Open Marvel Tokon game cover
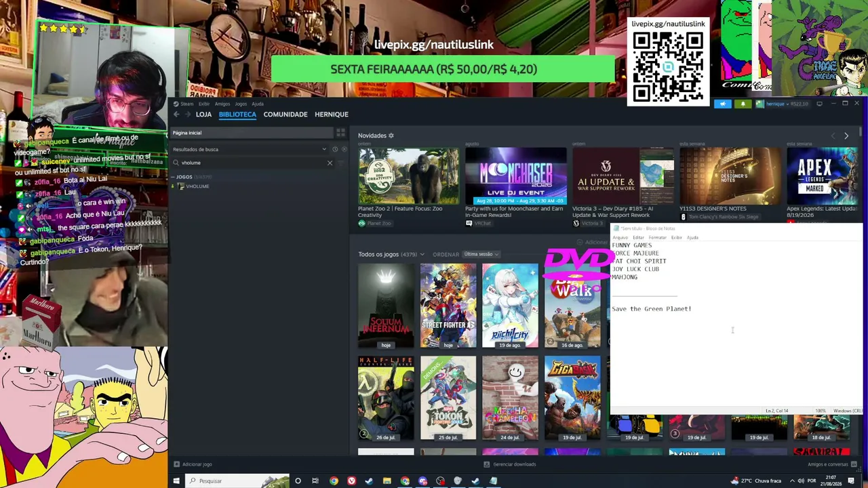Screen dimensions: 868x488 [448, 398]
